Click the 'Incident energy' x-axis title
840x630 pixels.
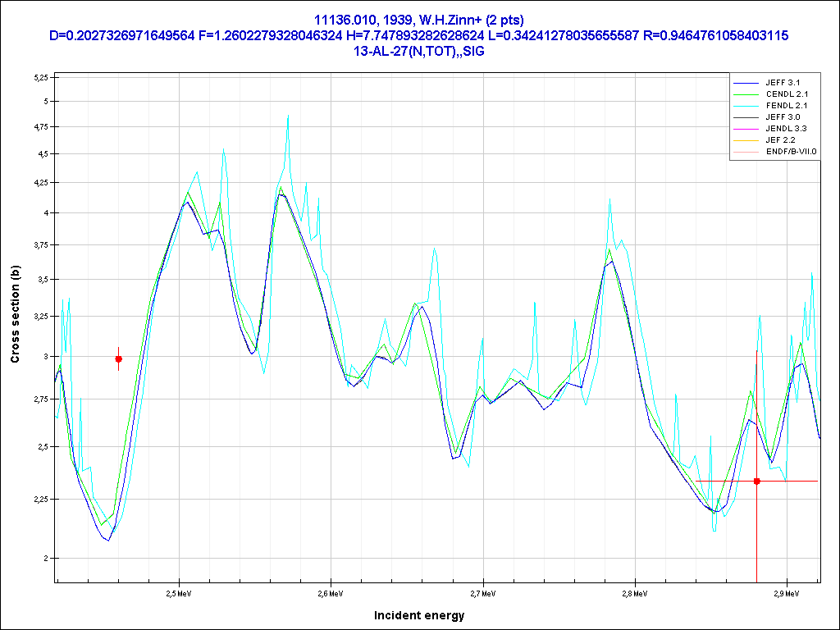419,615
